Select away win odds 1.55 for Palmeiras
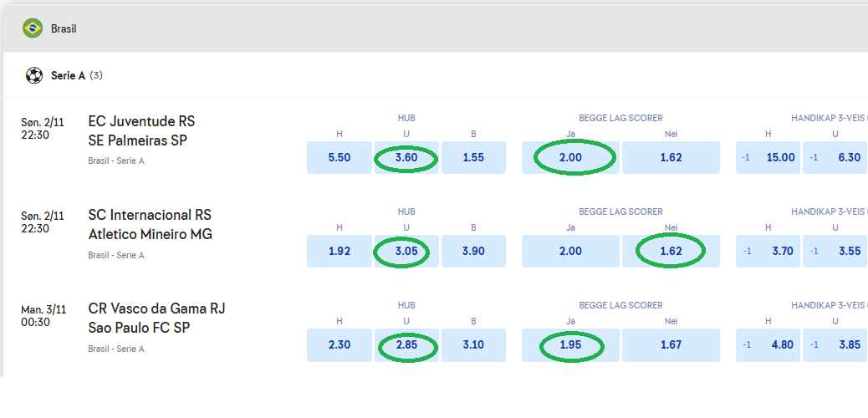This screenshot has height=418, width=868. pos(473,157)
